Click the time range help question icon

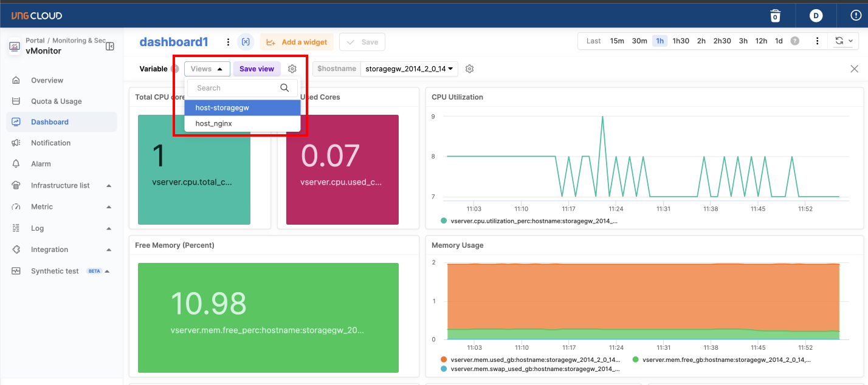(x=794, y=41)
